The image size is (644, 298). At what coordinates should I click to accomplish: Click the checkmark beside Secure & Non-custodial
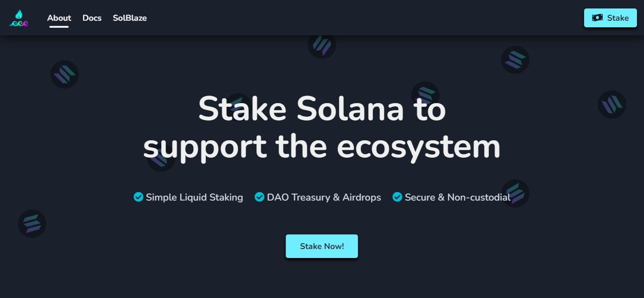point(397,197)
